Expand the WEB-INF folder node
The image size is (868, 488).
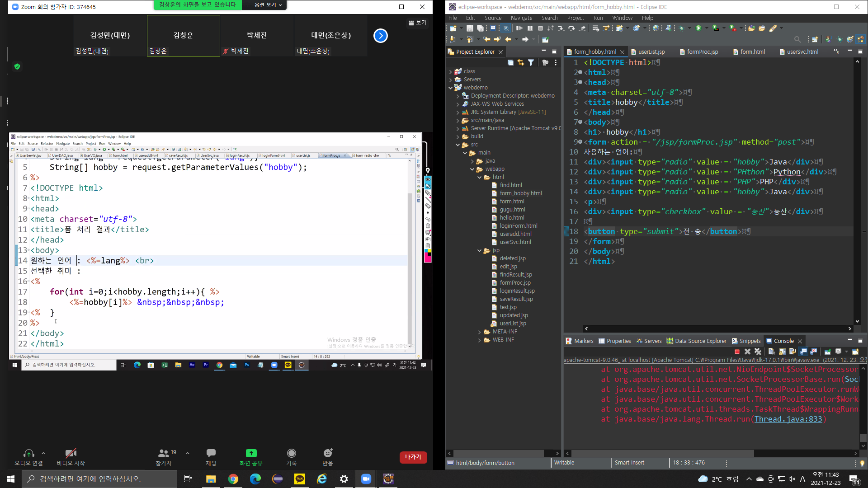tap(480, 340)
